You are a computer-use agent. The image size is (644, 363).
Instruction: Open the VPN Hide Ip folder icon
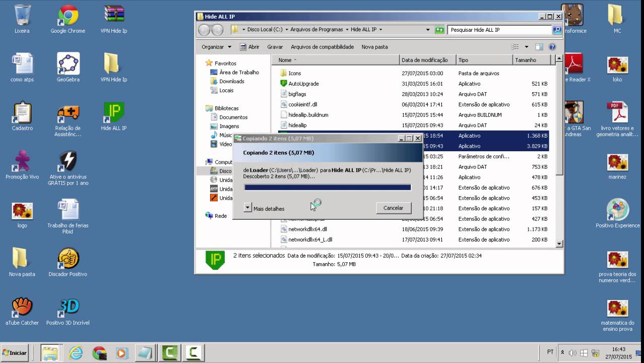[114, 68]
